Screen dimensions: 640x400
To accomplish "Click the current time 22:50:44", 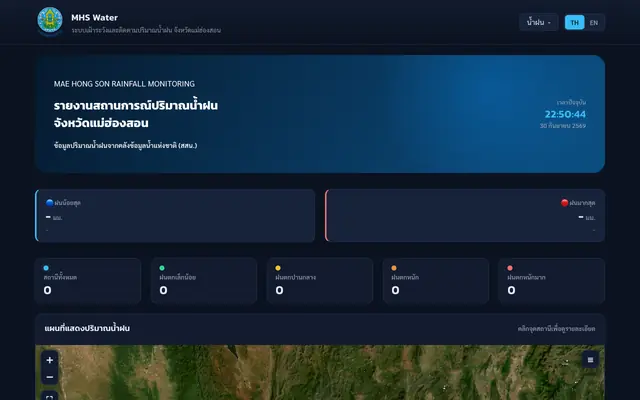I will point(565,114).
